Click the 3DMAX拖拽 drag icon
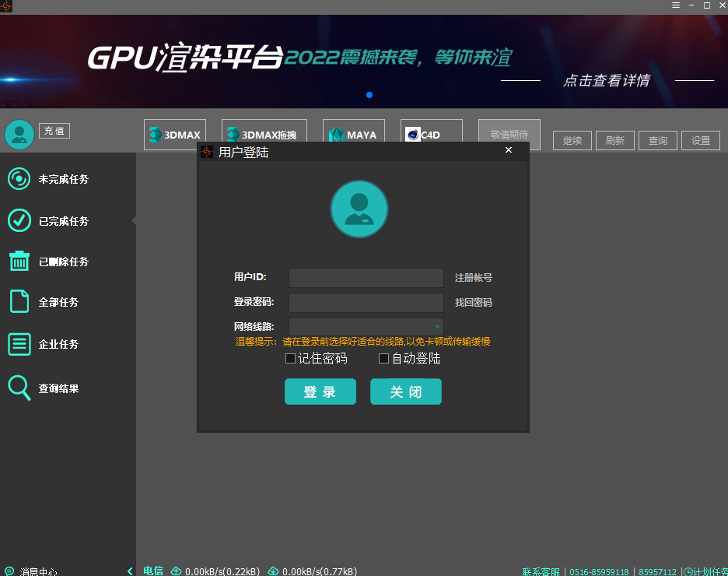The image size is (728, 576). pyautogui.click(x=233, y=135)
